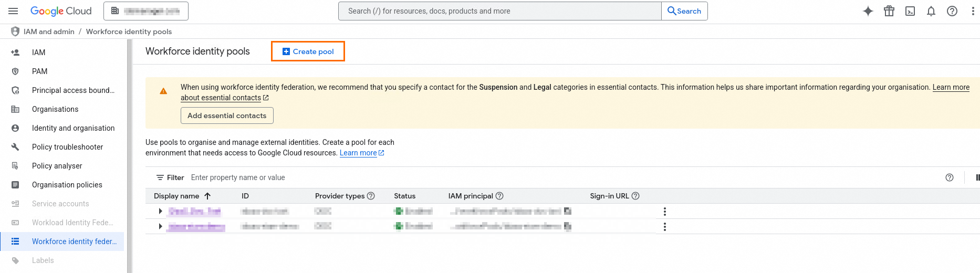The image size is (980, 273).
Task: Click the Create pool button
Action: (308, 51)
